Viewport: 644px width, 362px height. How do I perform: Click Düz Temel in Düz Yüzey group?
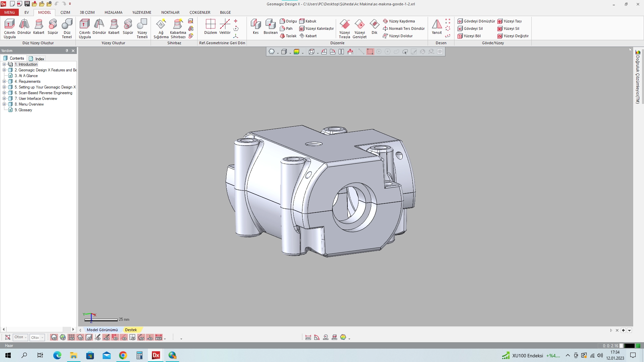67,28
